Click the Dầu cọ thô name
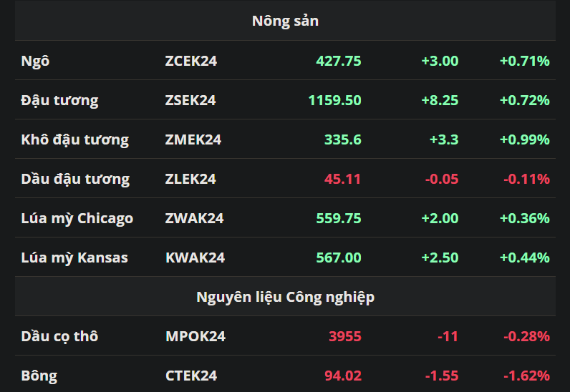This screenshot has height=392, width=570. [59, 336]
